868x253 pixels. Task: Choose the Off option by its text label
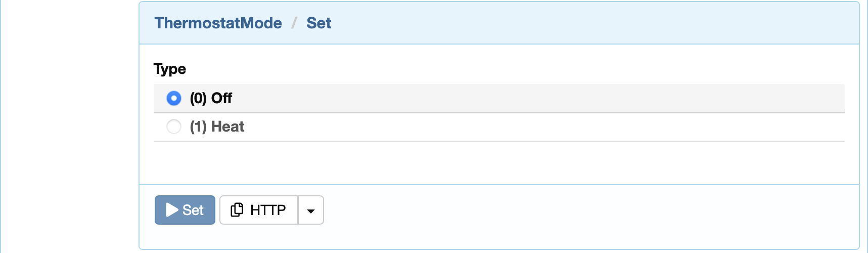click(x=211, y=98)
